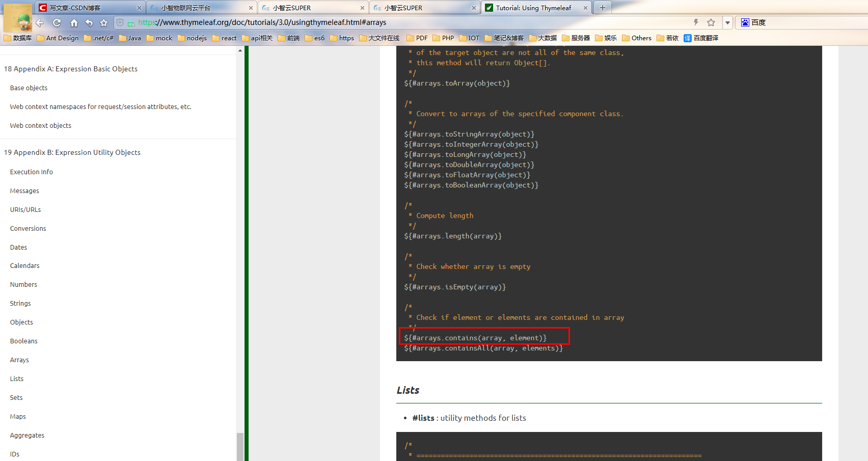Click the sidebar scrollbar thumb

pyautogui.click(x=240, y=447)
